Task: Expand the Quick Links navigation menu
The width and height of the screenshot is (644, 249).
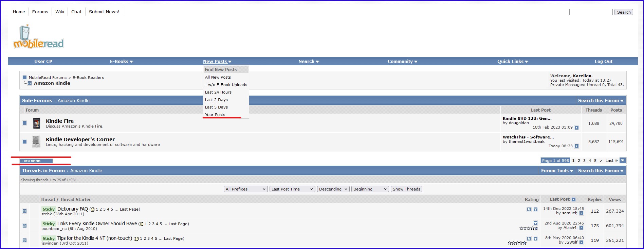Action: click(513, 62)
